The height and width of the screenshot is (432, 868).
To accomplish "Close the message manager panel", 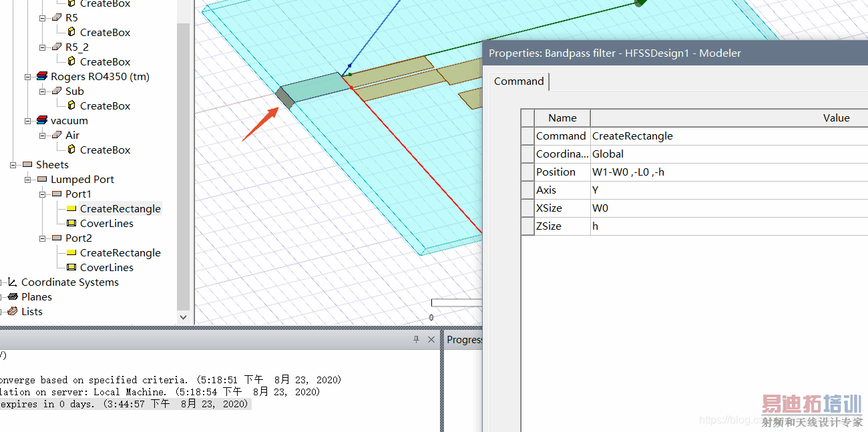I will pos(431,340).
